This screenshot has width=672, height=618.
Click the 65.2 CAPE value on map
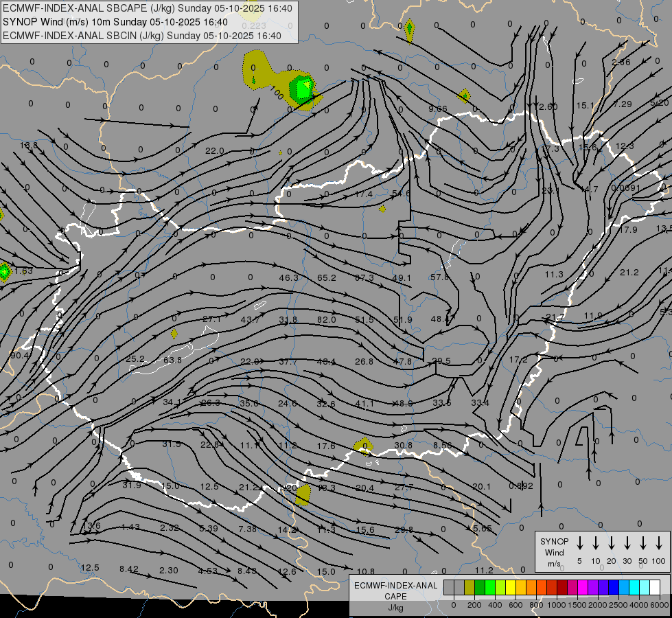327,278
